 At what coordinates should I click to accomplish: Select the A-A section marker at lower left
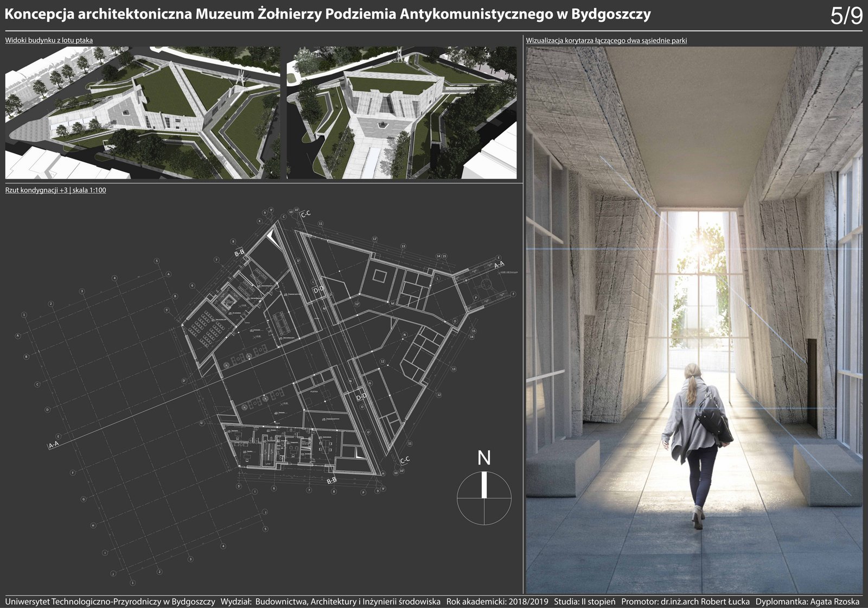pyautogui.click(x=54, y=446)
